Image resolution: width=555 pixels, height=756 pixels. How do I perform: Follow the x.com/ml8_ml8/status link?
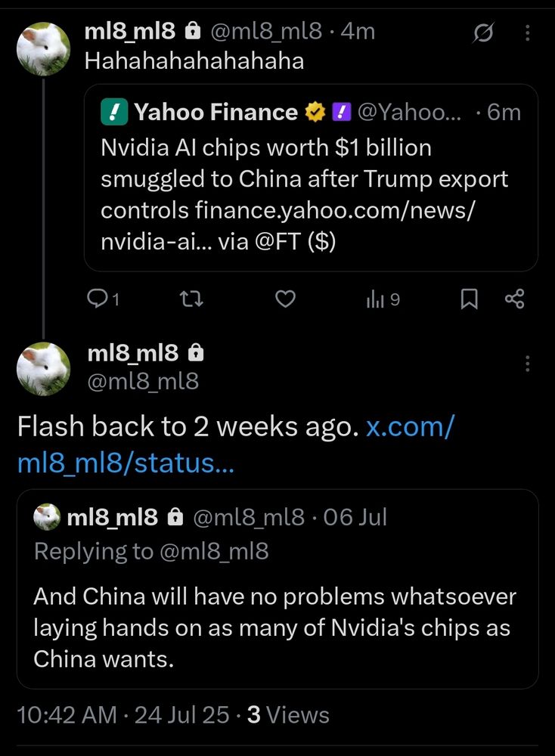235,445
